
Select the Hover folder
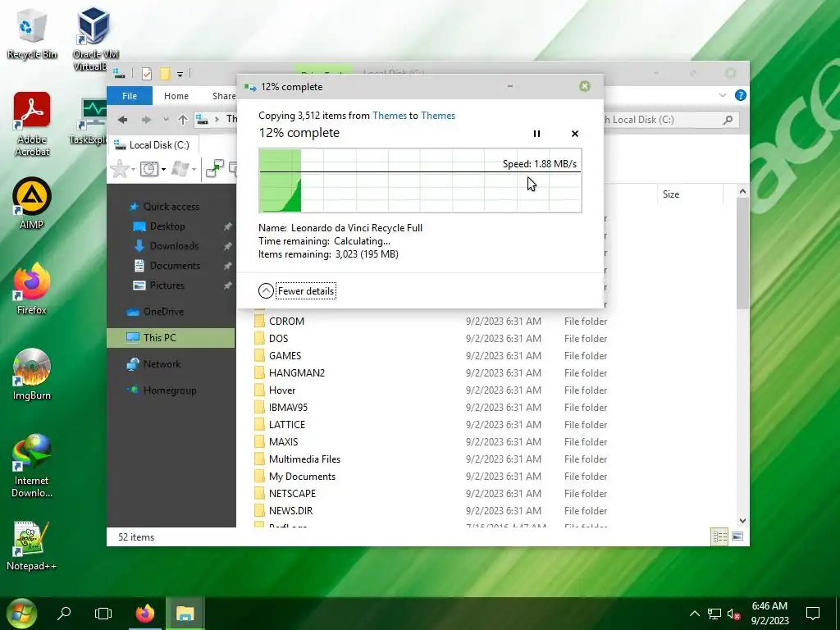point(282,390)
